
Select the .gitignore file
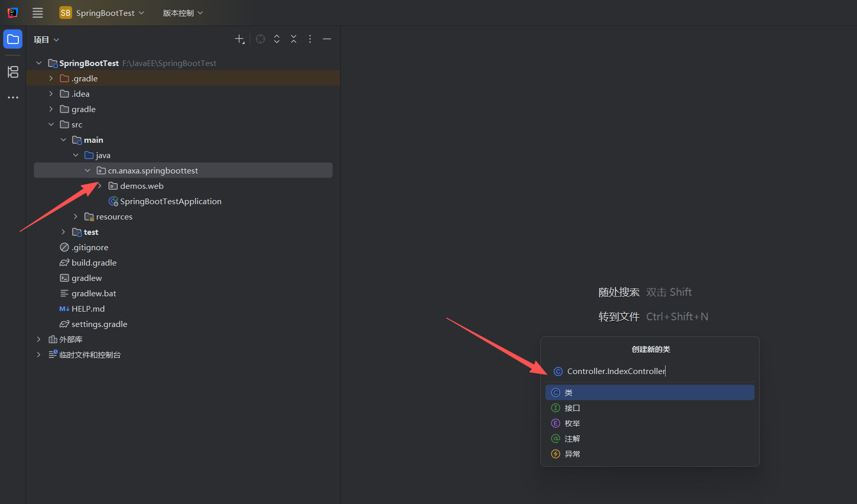[x=90, y=247]
